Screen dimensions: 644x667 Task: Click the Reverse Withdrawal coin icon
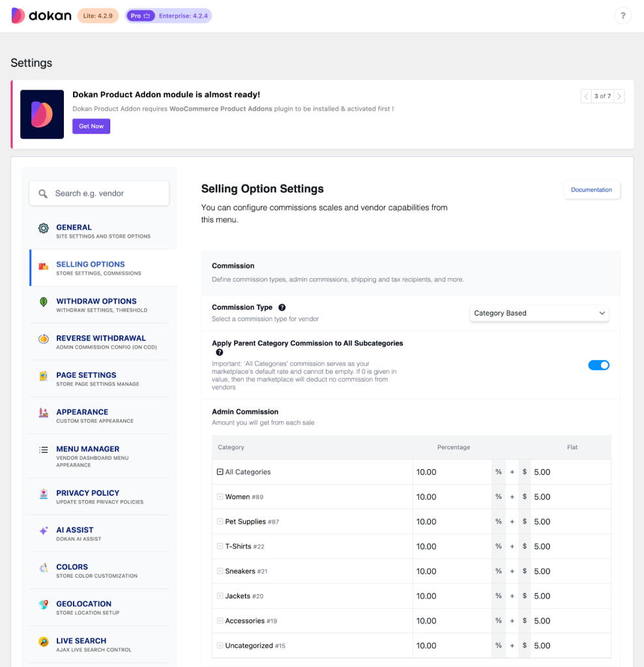click(44, 339)
